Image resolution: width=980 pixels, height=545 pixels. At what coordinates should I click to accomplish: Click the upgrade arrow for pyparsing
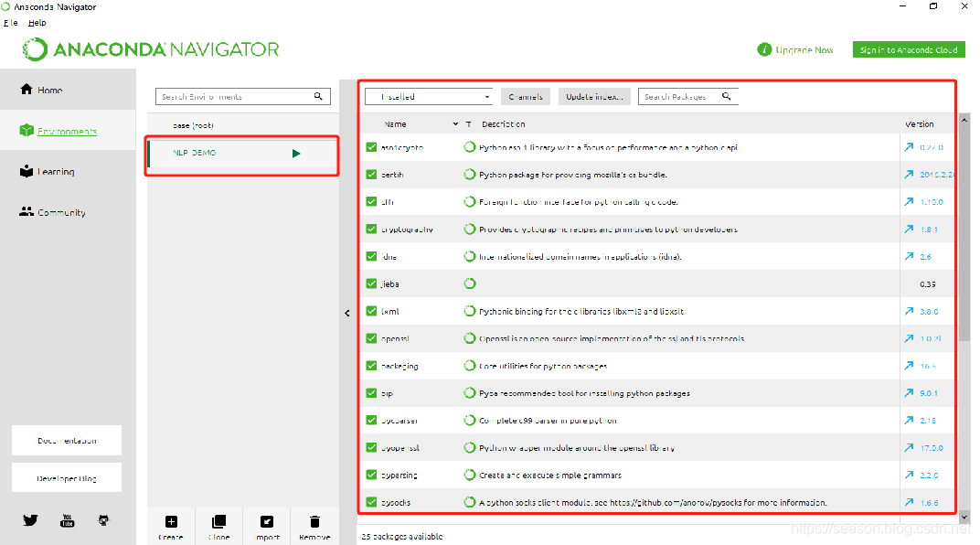[x=909, y=475]
